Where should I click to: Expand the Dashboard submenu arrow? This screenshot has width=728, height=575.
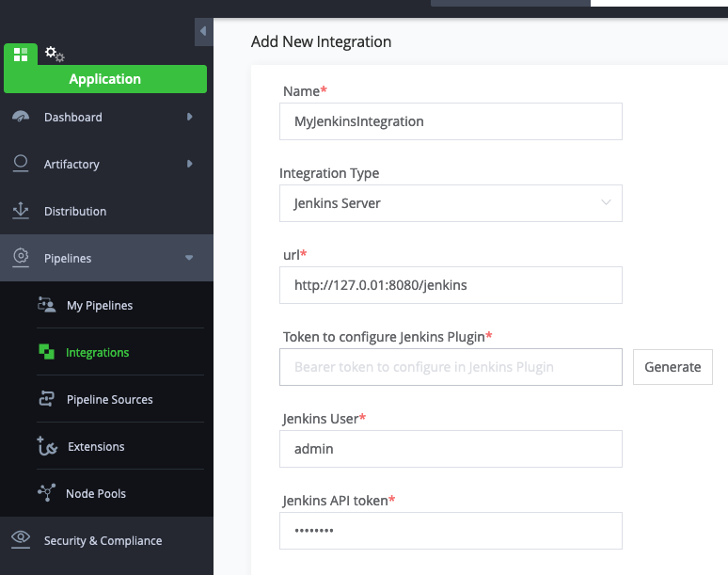pyautogui.click(x=189, y=117)
